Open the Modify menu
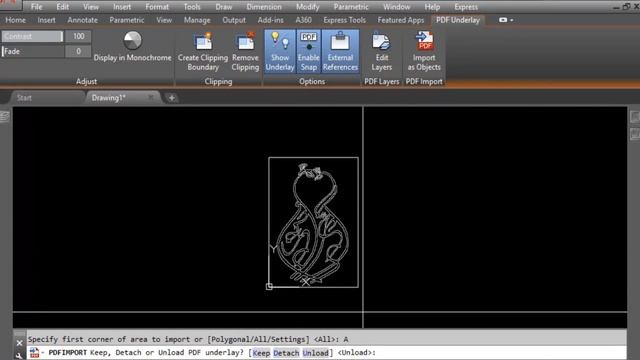This screenshot has height=360, width=640. pos(307,7)
